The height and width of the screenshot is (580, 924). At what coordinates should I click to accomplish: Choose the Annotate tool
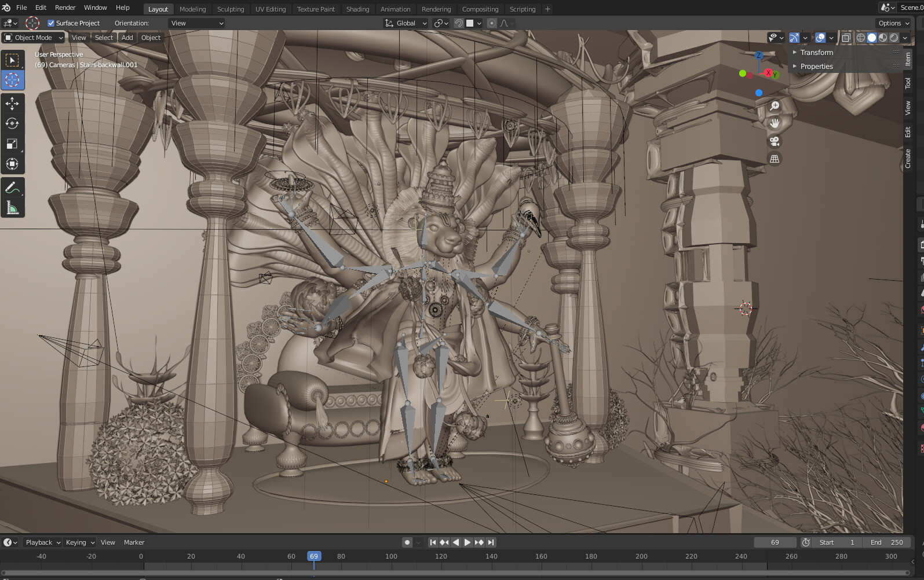click(x=12, y=188)
